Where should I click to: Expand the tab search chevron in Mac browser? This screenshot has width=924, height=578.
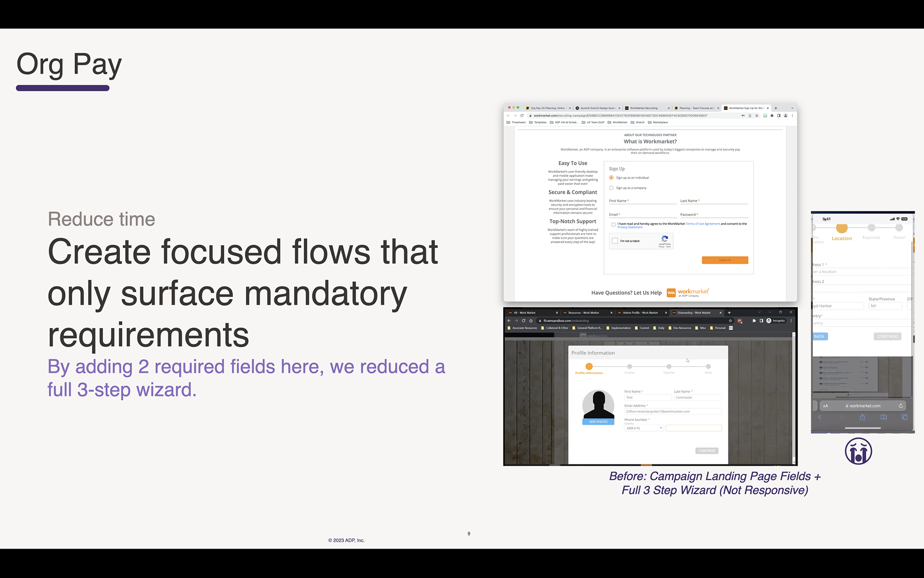(792, 108)
